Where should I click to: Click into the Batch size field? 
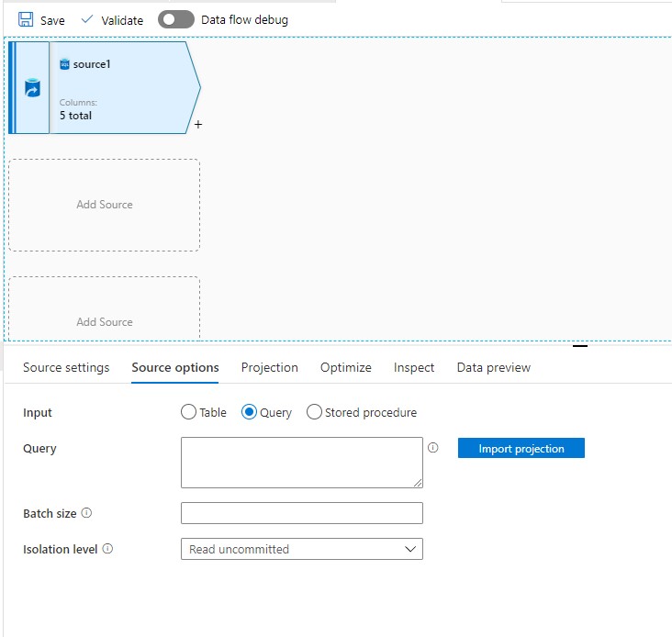click(302, 513)
